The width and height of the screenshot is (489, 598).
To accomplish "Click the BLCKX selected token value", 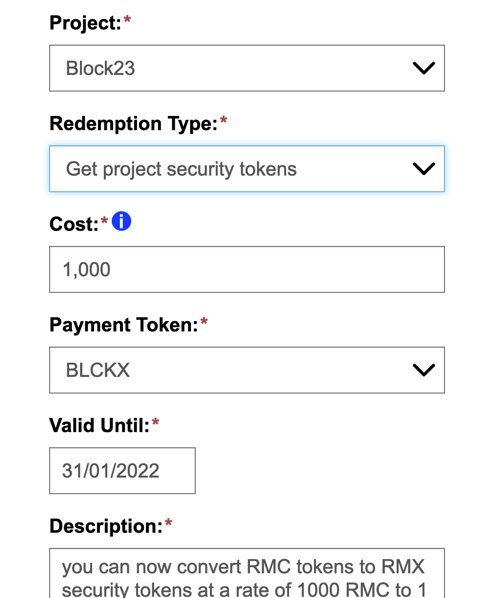I will click(98, 370).
